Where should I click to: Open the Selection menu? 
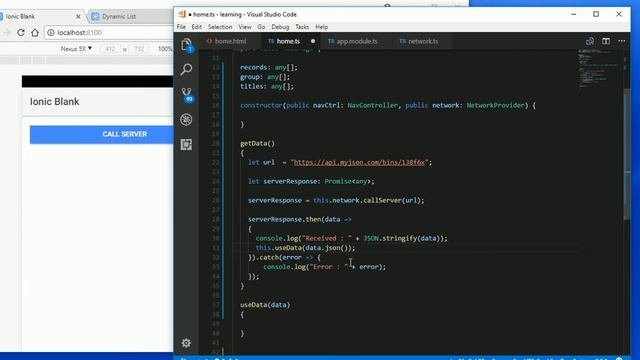(220, 27)
